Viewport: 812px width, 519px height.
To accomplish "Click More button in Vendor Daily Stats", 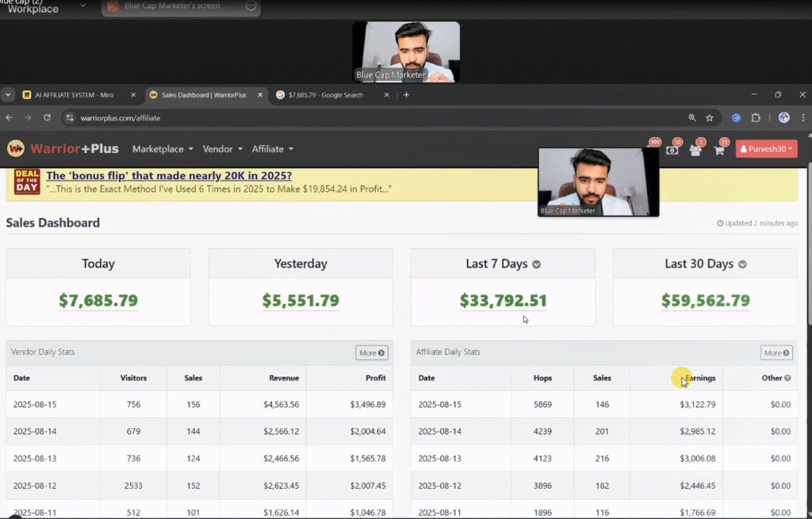I will pyautogui.click(x=371, y=353).
